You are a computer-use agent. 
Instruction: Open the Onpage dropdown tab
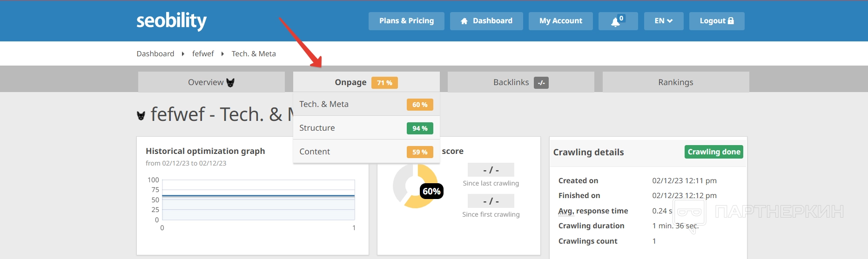(350, 82)
